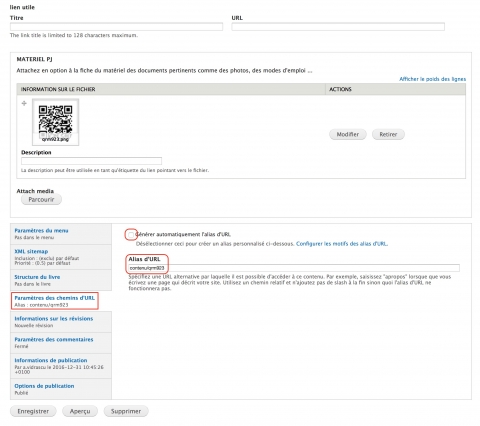Viewport: 480px width, 426px height.
Task: Focus the lien utile Titre field
Action: click(x=116, y=27)
